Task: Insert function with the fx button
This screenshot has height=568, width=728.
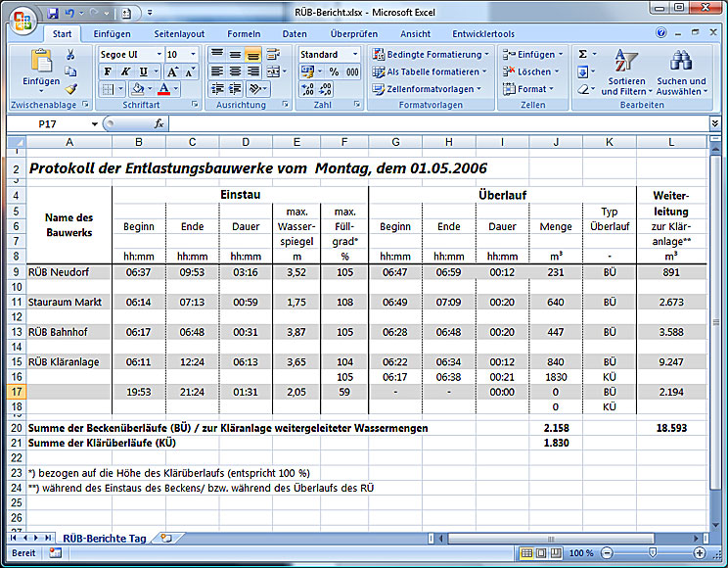Action: coord(159,123)
